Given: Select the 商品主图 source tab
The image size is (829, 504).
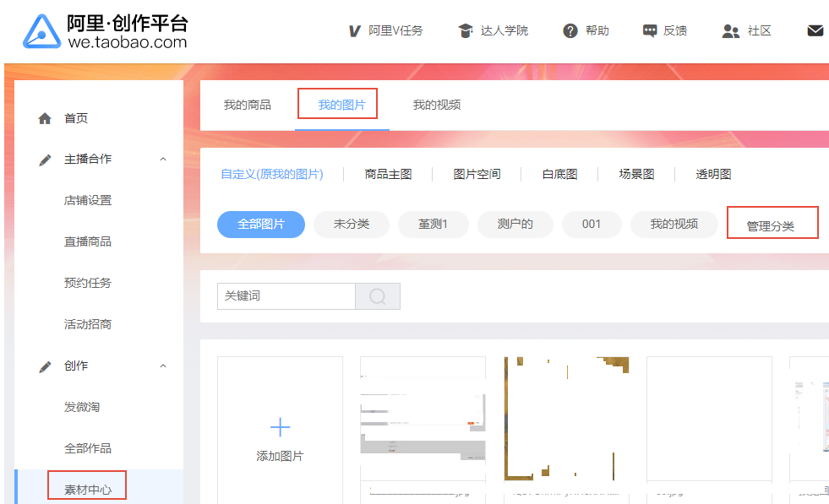Looking at the screenshot, I should 388,174.
